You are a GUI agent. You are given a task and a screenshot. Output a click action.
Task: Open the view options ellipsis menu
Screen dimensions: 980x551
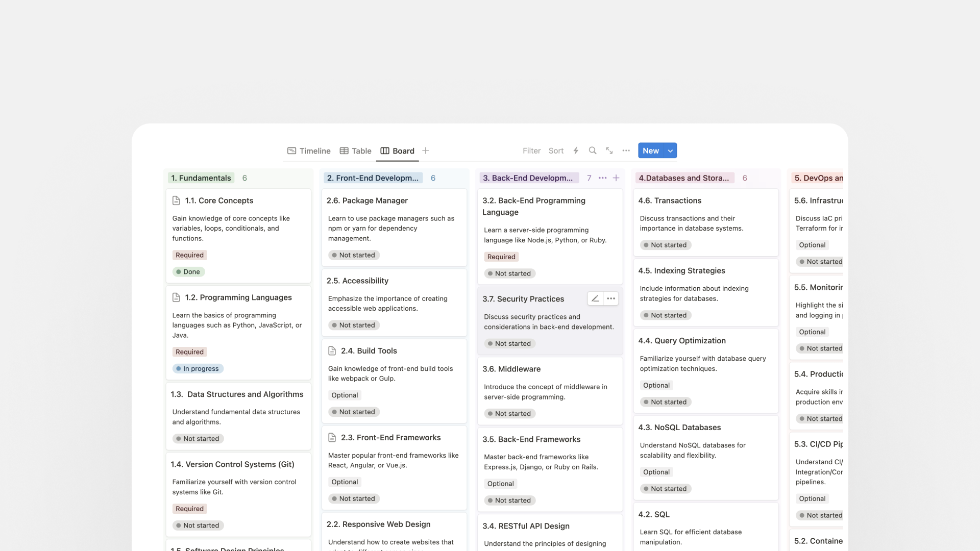tap(626, 151)
